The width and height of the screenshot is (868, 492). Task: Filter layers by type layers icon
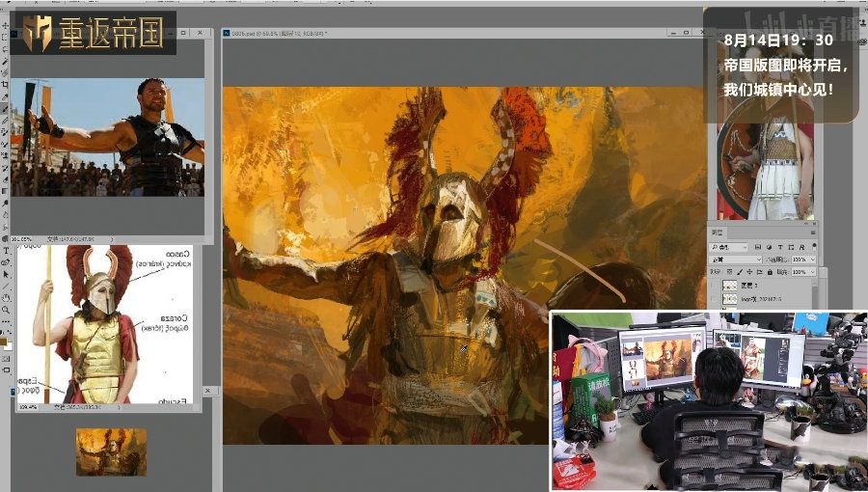point(780,247)
